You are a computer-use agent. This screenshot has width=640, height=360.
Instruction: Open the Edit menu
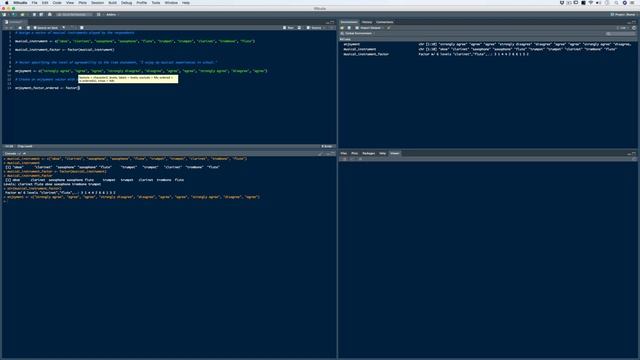click(x=45, y=2)
